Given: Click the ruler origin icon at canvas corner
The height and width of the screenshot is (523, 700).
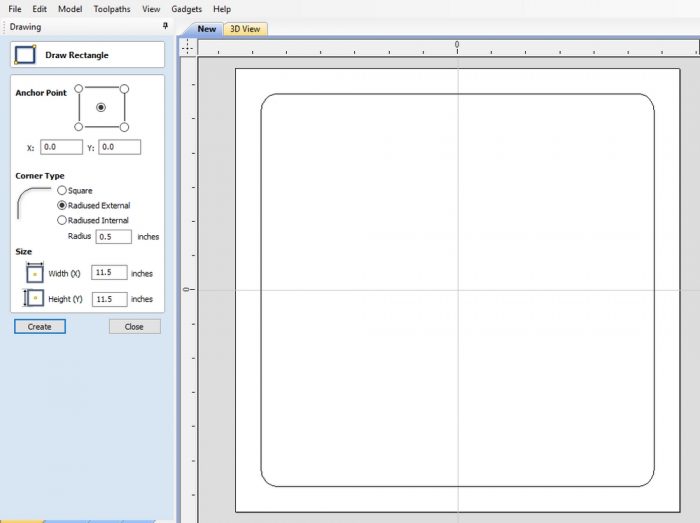Looking at the screenshot, I should click(x=188, y=46).
